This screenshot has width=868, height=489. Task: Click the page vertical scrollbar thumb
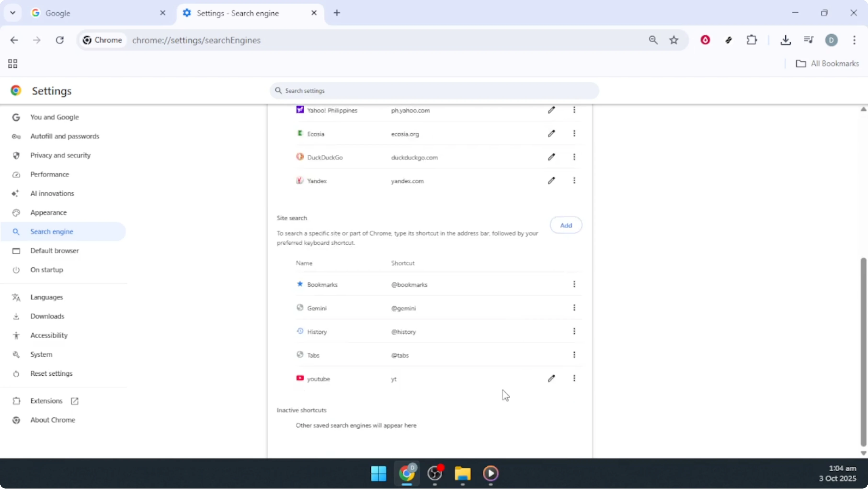pyautogui.click(x=864, y=352)
